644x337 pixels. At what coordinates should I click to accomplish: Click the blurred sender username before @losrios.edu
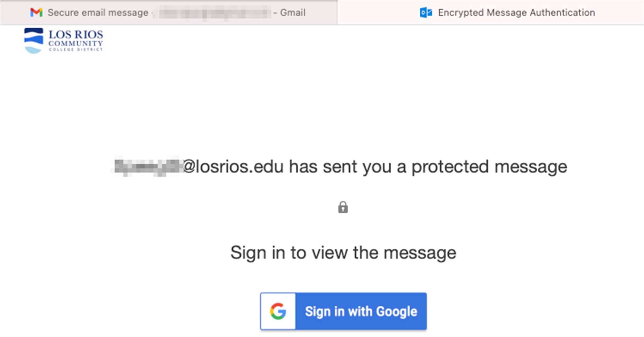tap(148, 166)
